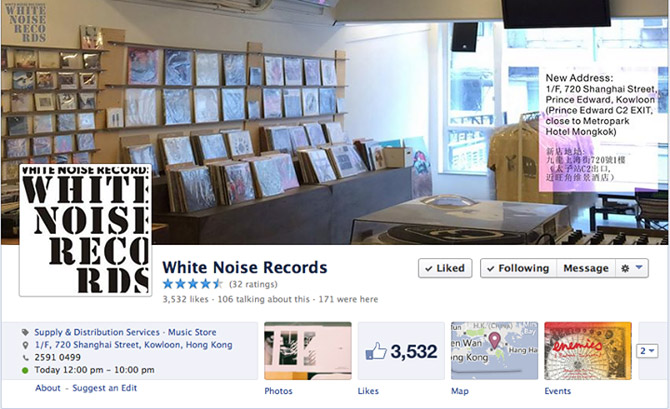The width and height of the screenshot is (670, 409).
Task: Click the phone icon next to 2591 0499
Action: (x=26, y=358)
